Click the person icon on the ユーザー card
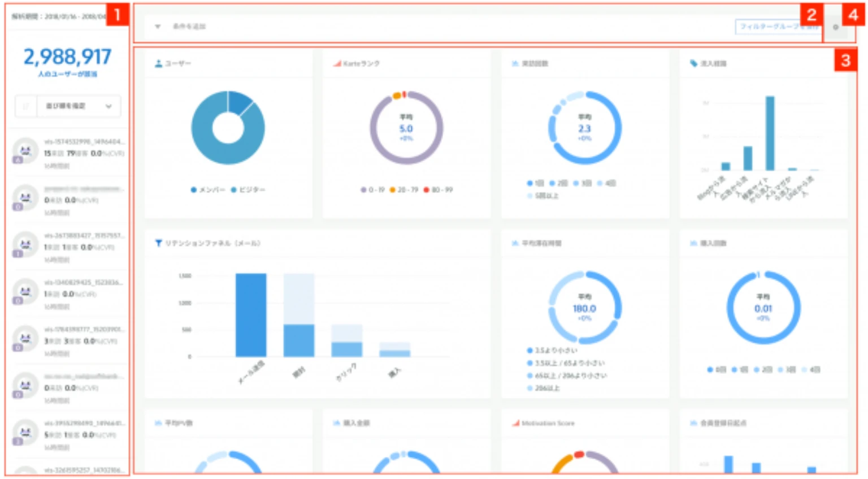Image resolution: width=868 pixels, height=479 pixels. [159, 64]
